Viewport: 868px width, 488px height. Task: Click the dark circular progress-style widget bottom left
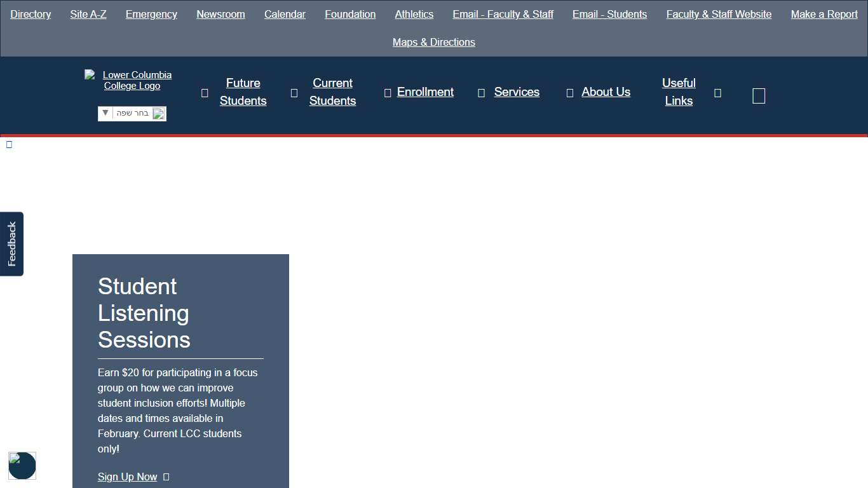[22, 466]
